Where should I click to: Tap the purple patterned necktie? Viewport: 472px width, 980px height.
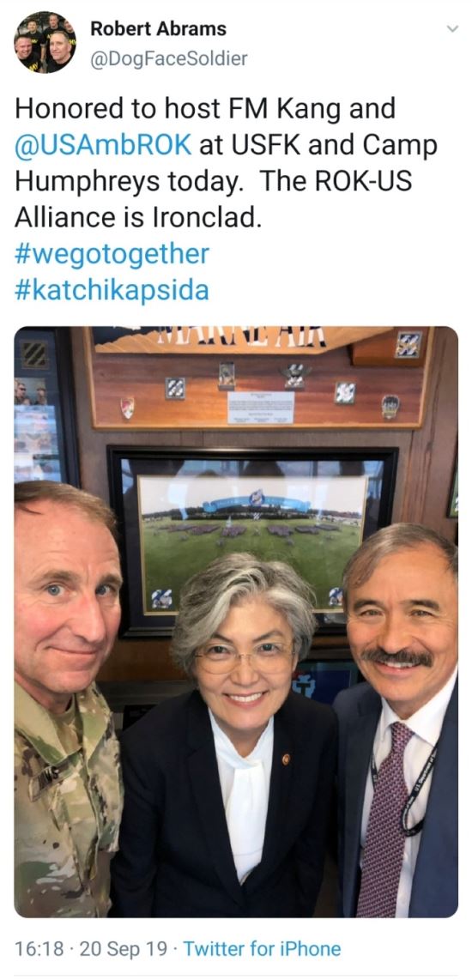383,819
